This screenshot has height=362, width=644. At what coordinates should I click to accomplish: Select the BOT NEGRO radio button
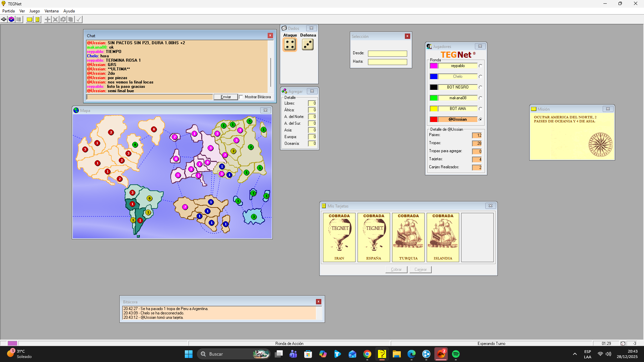click(480, 87)
